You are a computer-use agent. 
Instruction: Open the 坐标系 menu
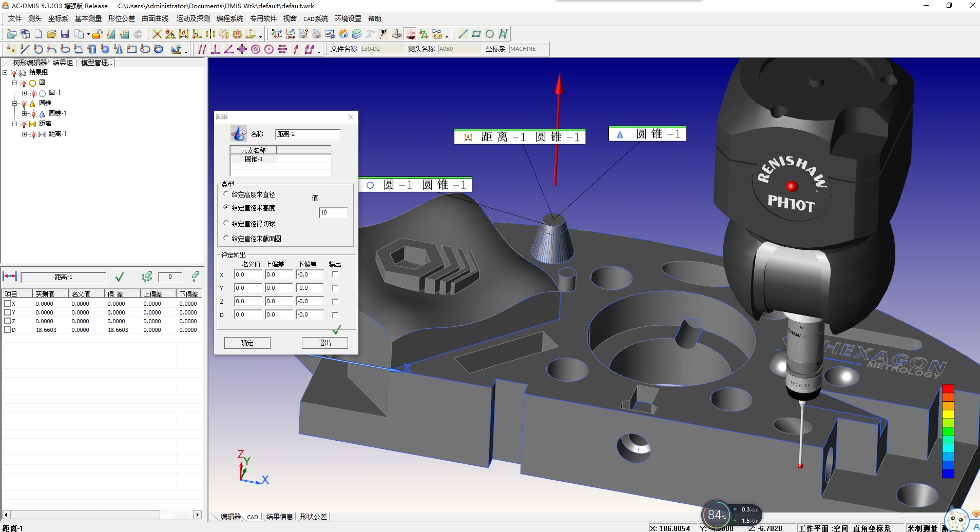(58, 18)
